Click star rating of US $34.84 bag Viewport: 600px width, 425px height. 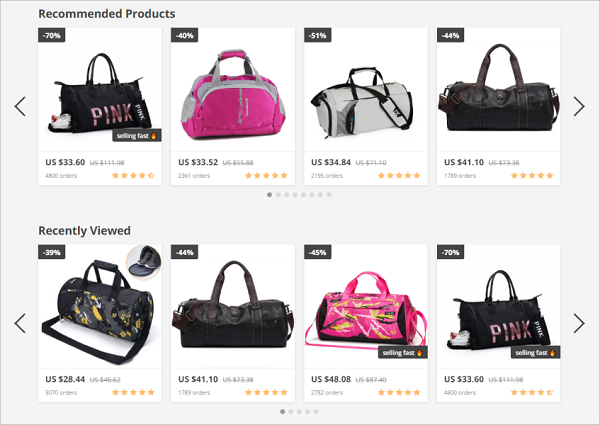[399, 176]
